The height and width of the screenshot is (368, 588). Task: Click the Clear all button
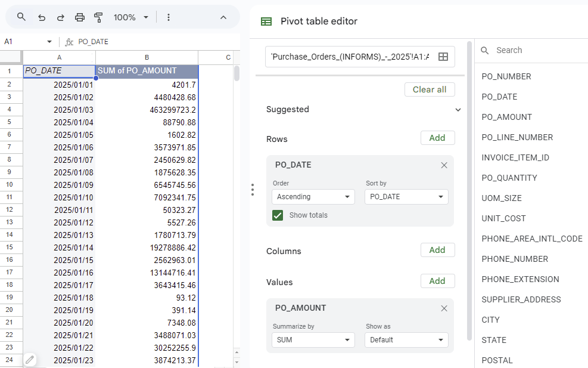[429, 89]
